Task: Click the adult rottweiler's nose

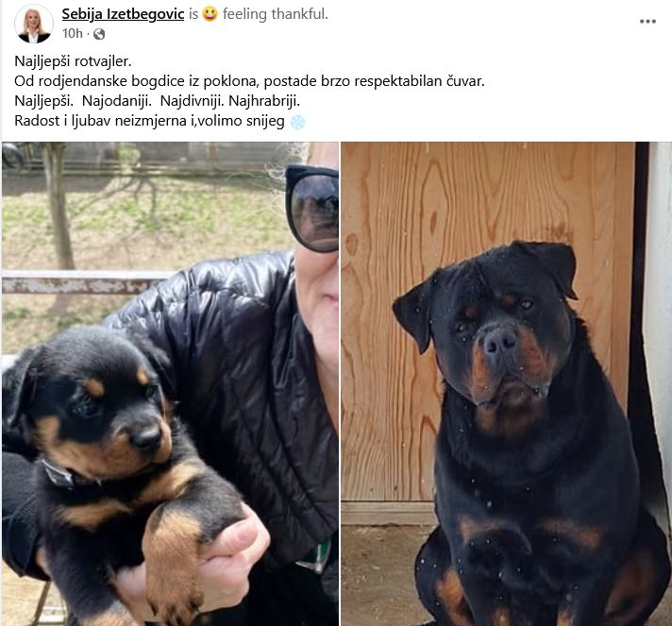Action: click(499, 341)
